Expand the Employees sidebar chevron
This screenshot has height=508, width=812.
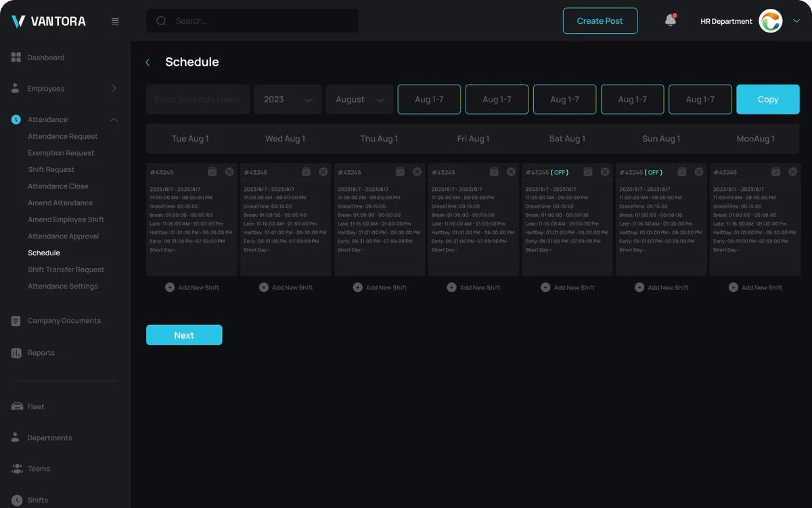(114, 89)
